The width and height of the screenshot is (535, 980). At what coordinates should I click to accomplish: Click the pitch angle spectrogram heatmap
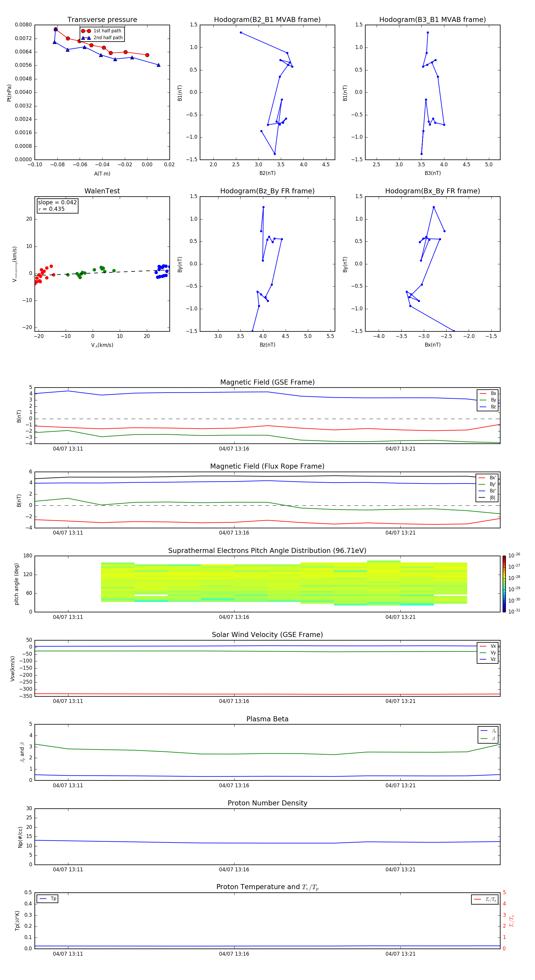click(284, 582)
